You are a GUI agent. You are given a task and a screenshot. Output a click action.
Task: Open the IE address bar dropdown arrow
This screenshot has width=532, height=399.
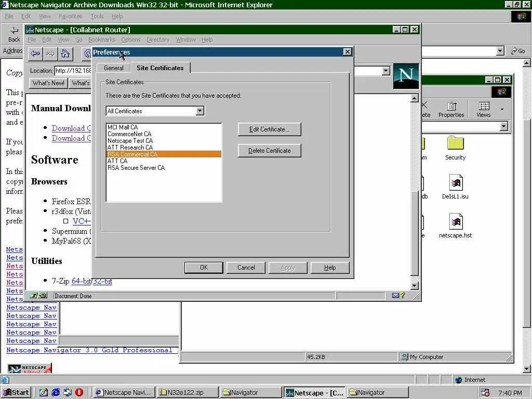(500, 51)
